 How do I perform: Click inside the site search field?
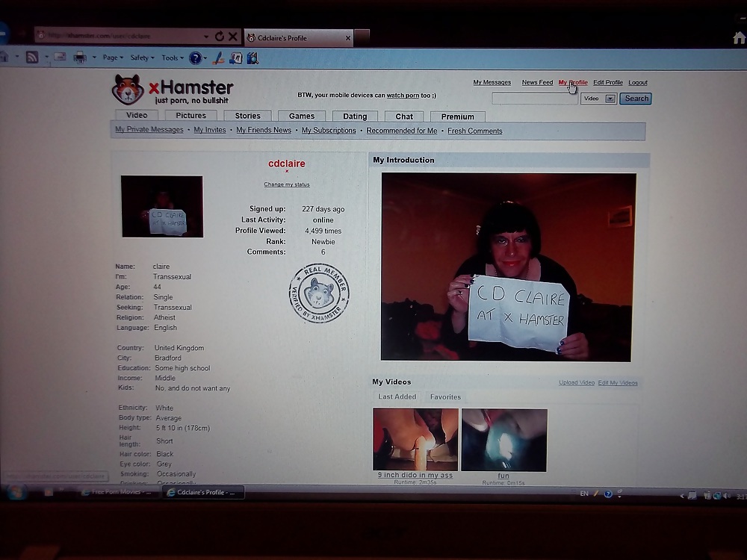point(533,99)
